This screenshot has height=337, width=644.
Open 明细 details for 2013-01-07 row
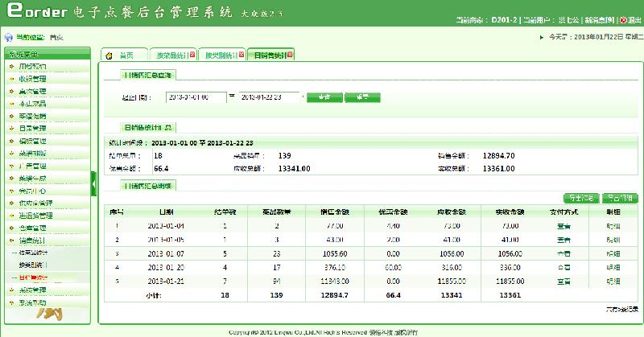pyautogui.click(x=613, y=253)
